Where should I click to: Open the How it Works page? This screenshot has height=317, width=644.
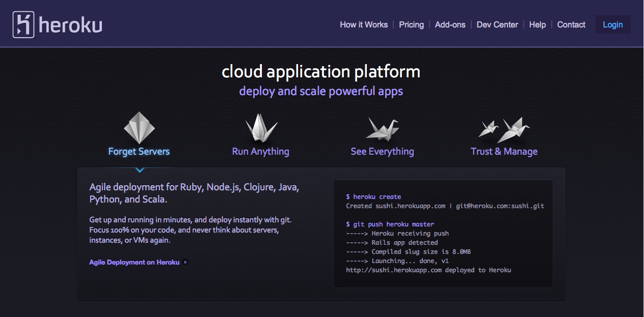click(364, 24)
